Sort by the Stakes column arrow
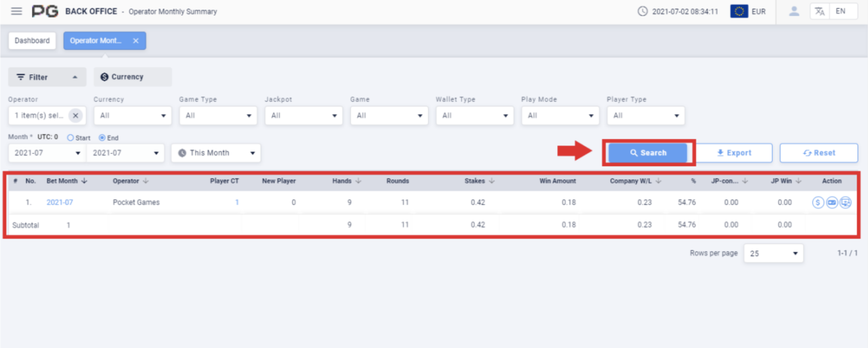Image resolution: width=868 pixels, height=348 pixels. point(492,181)
